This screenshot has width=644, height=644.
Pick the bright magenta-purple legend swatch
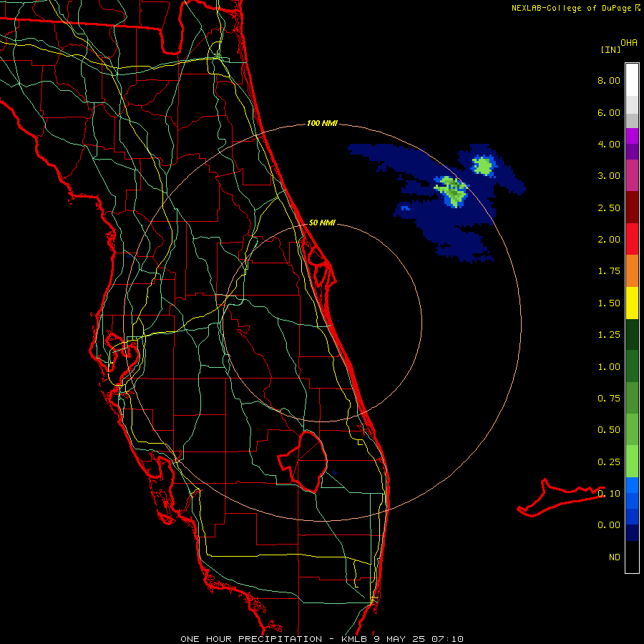632,136
